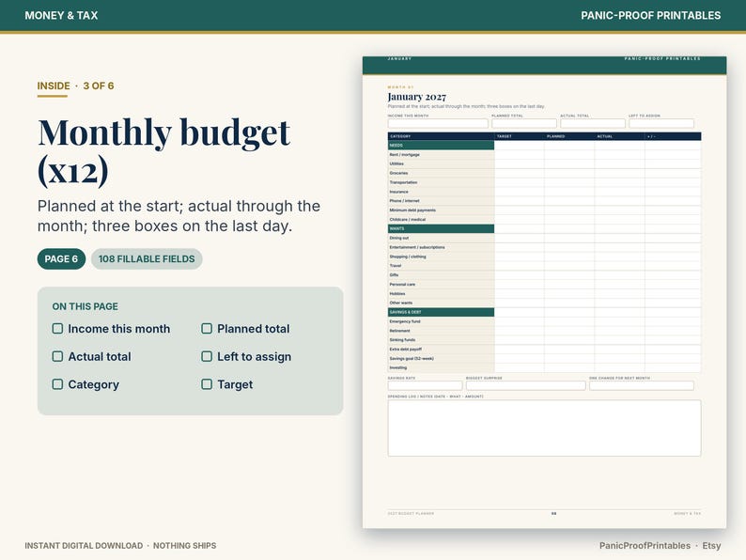
Task: Click the Biggest surprise input field
Action: click(x=526, y=385)
